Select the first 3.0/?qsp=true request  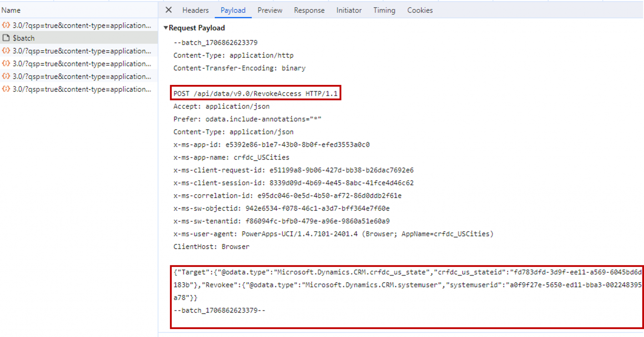[x=82, y=25]
